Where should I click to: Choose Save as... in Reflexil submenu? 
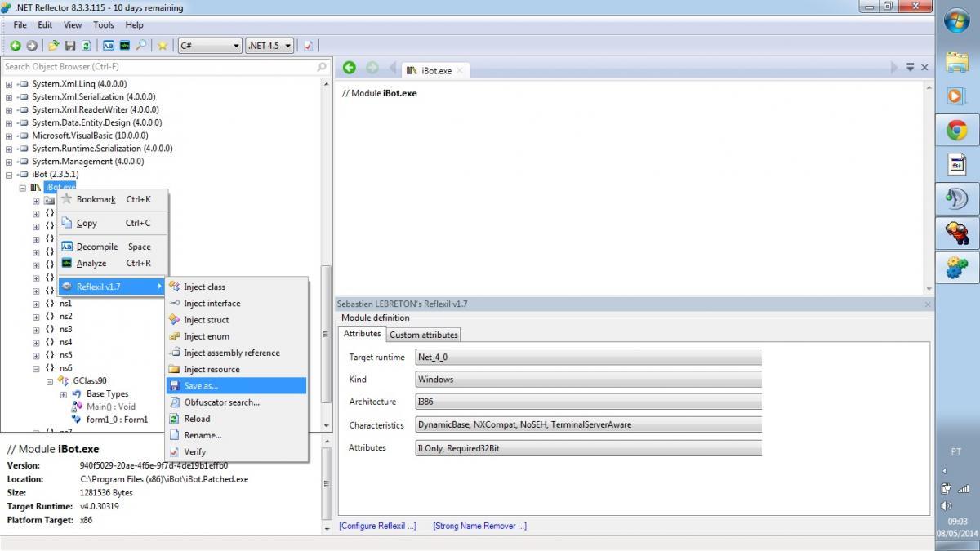click(237, 386)
